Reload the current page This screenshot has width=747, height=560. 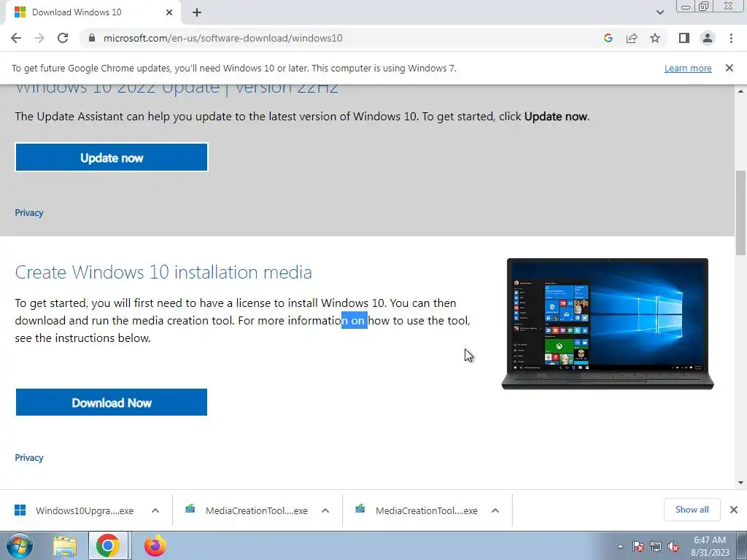63,38
